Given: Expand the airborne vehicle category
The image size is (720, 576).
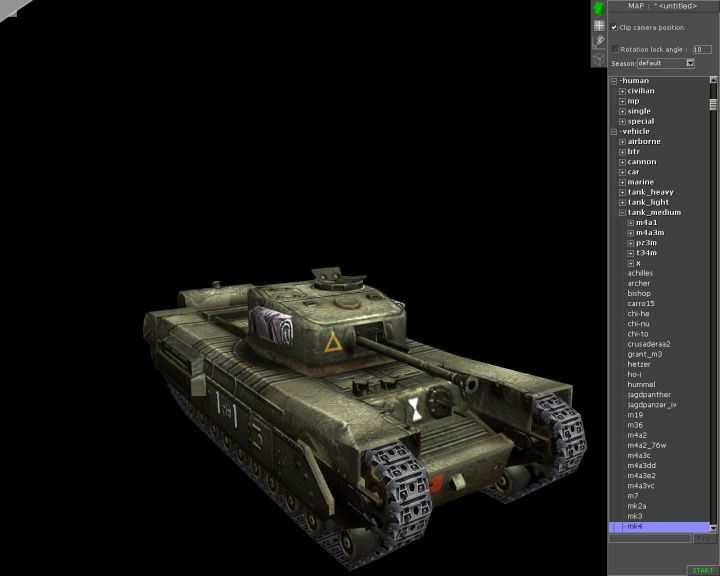Looking at the screenshot, I should pyautogui.click(x=622, y=142).
